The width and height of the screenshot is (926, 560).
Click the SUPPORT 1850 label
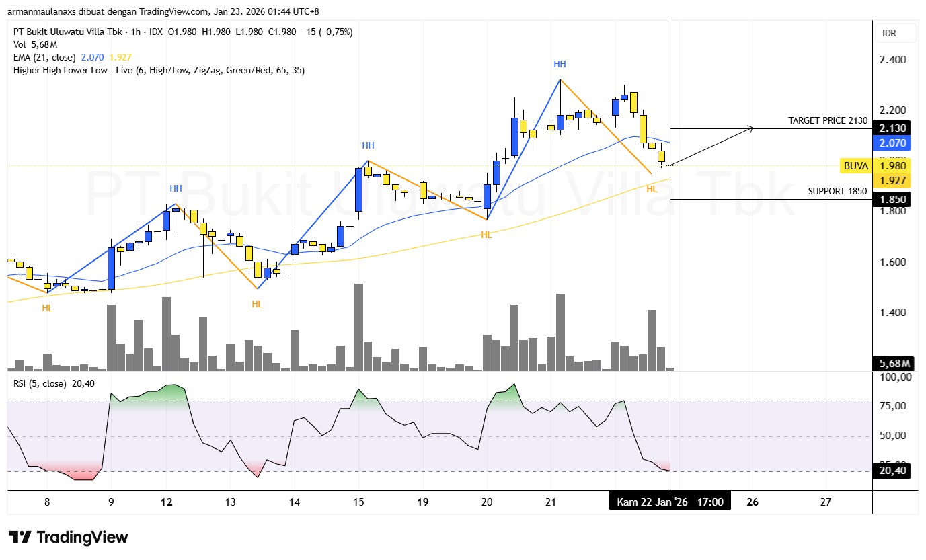pyautogui.click(x=837, y=191)
